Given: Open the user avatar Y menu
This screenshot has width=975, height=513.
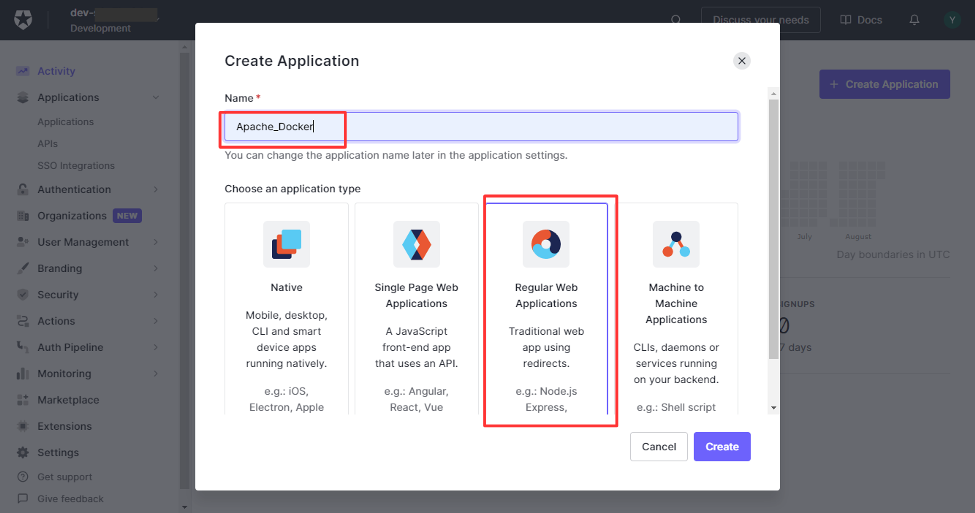Looking at the screenshot, I should [x=952, y=20].
